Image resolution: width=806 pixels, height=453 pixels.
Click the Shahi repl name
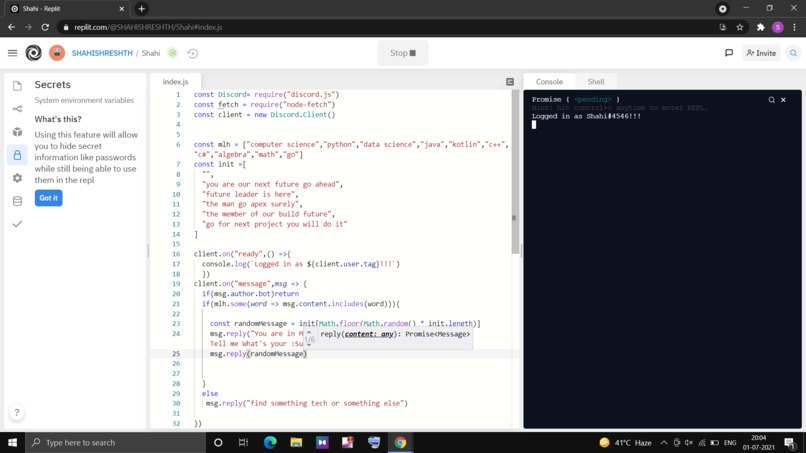151,53
